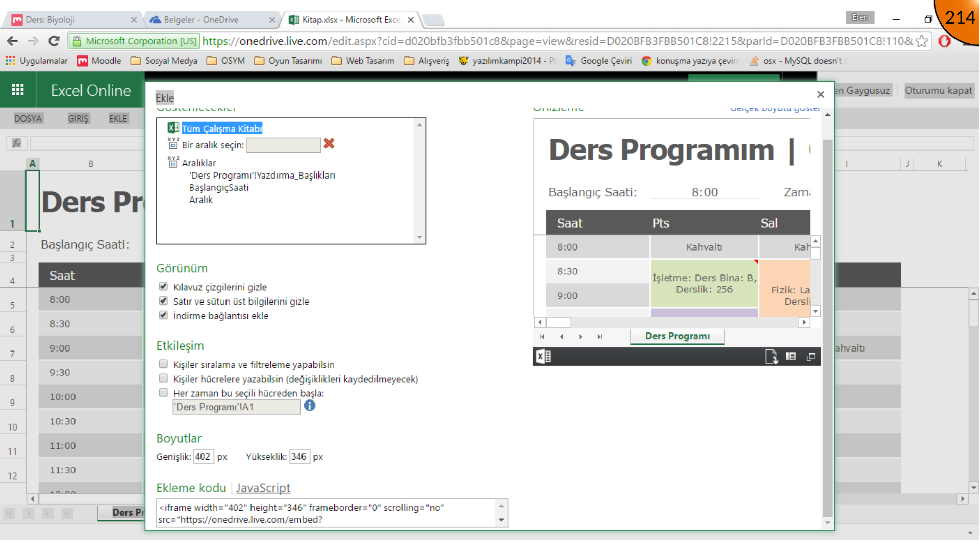Go to last sheet in preview
980x551 pixels.
[600, 337]
